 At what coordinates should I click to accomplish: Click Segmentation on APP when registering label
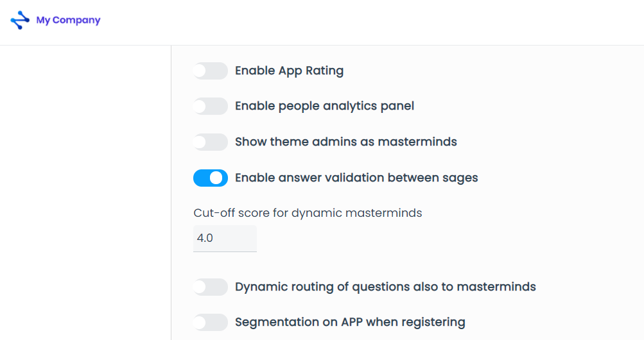350,323
